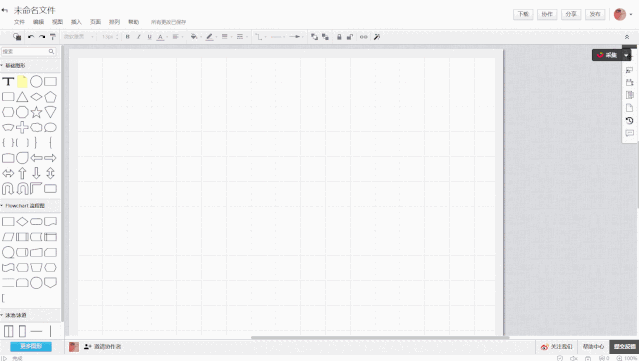
Task: Click 邀请协作者 invite collaborators link
Action: click(x=103, y=347)
